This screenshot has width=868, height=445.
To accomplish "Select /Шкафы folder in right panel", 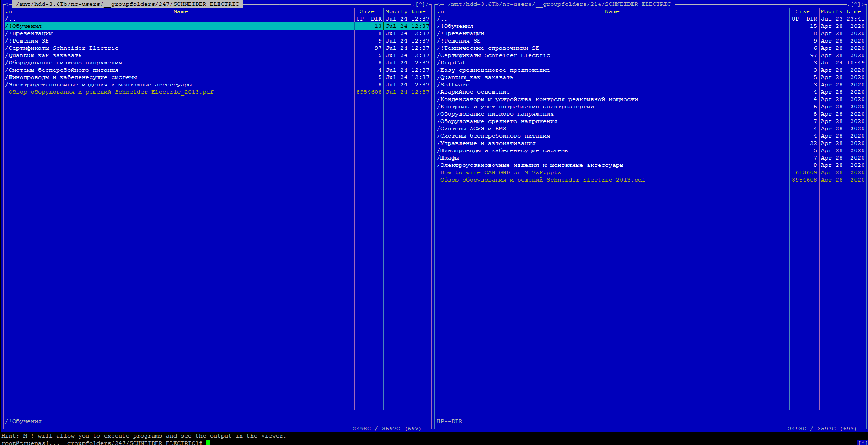I will tap(651, 158).
